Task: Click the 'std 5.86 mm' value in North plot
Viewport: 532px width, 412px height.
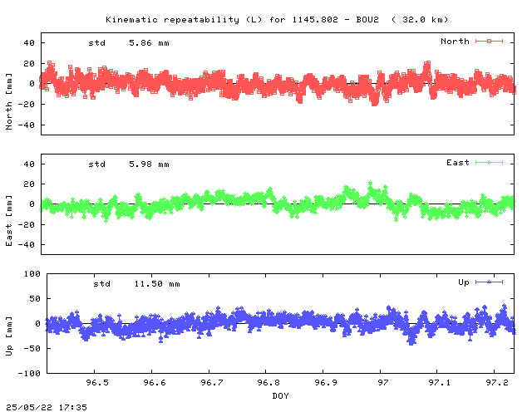Action: 129,43
